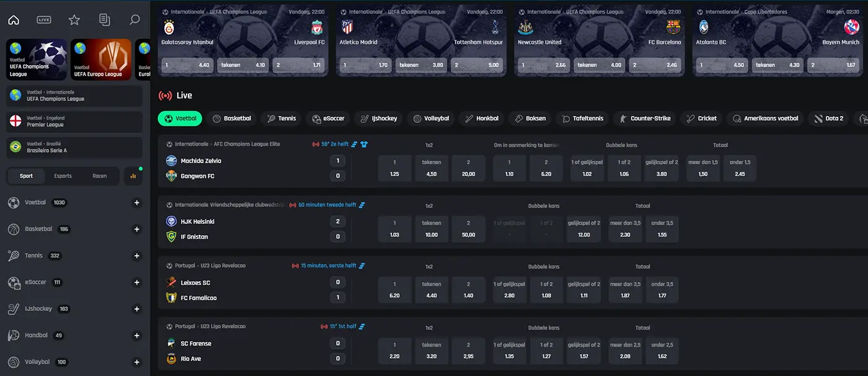Select the Basketbal live sport filter

pyautogui.click(x=232, y=119)
